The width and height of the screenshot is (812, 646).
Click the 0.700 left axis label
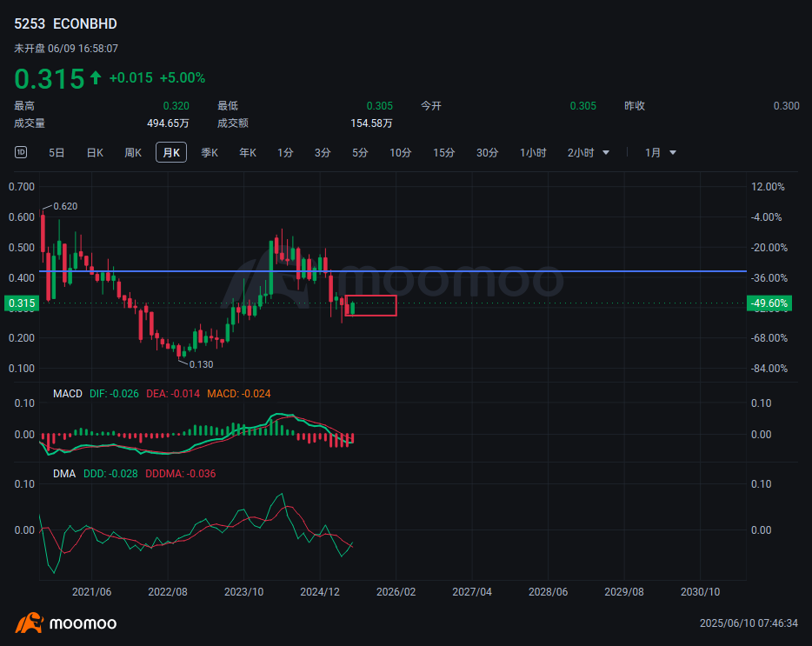point(22,186)
